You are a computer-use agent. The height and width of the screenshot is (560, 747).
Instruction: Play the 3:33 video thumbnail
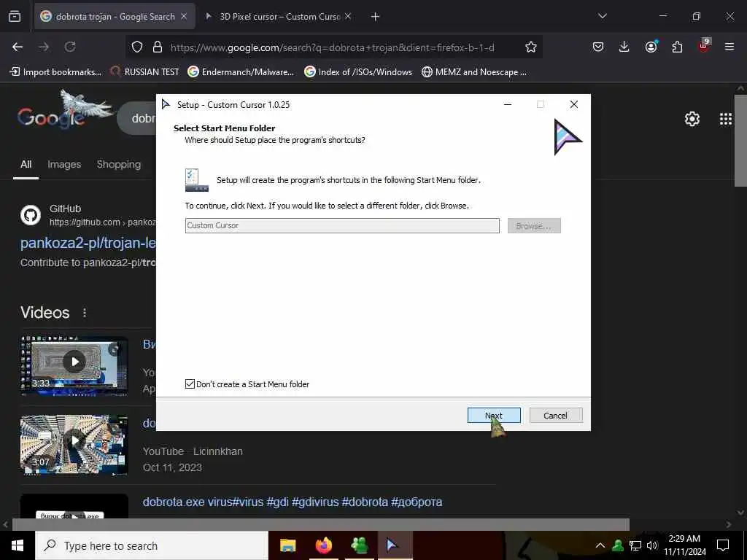[74, 365]
